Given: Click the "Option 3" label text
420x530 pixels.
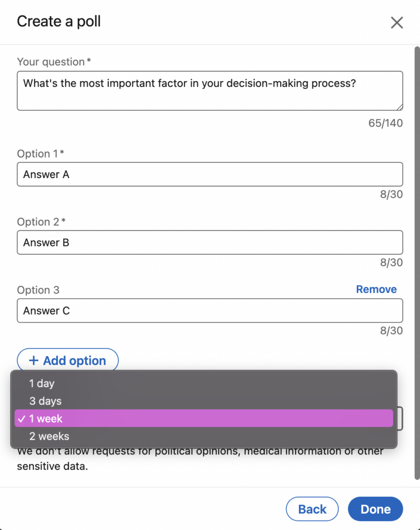Looking at the screenshot, I should click(38, 290).
